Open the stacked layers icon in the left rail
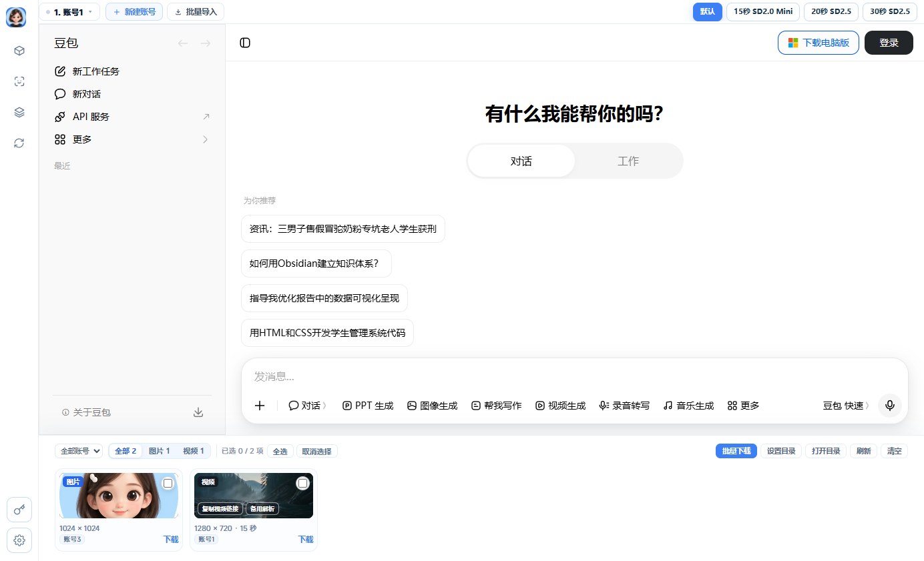924x561 pixels. point(19,112)
